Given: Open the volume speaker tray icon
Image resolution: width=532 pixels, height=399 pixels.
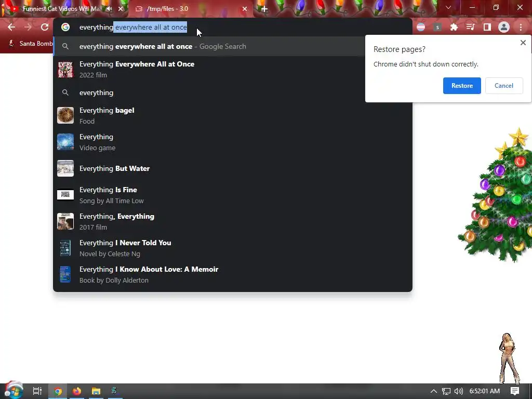Looking at the screenshot, I should coord(459,391).
